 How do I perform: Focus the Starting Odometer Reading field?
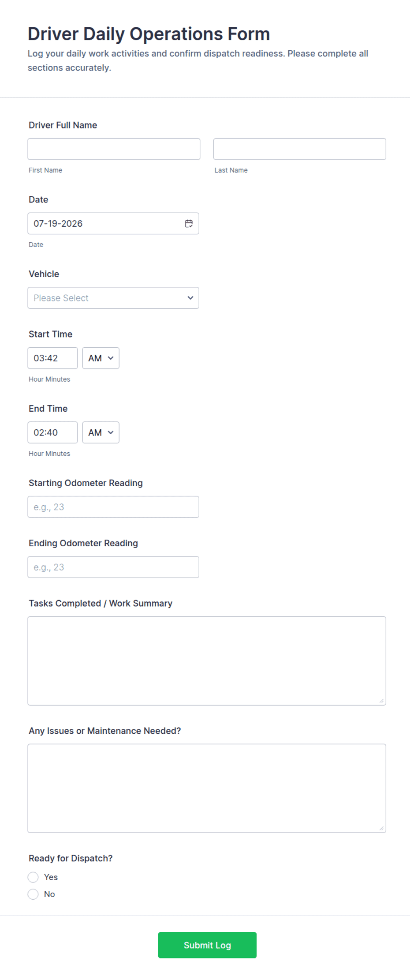point(113,507)
